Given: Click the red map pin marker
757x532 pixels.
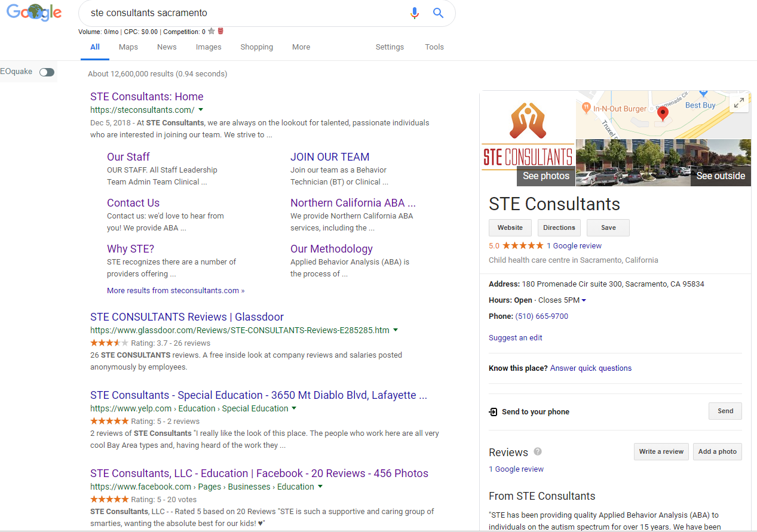Looking at the screenshot, I should 663,113.
